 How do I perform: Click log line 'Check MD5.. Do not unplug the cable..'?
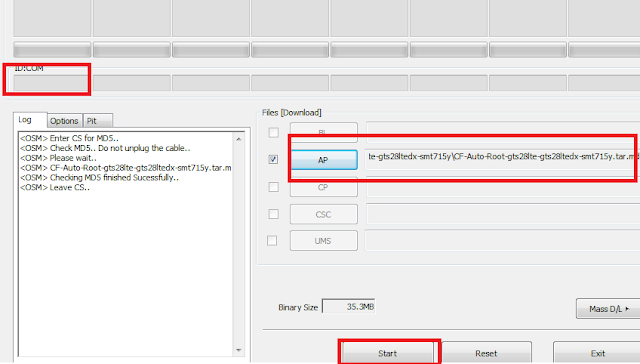pos(105,148)
